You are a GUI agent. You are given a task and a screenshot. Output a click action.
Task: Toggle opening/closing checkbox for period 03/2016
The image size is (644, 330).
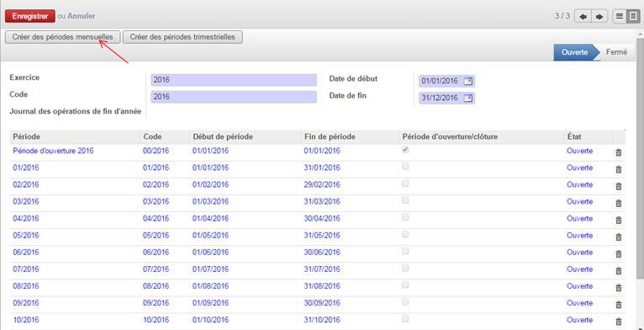coord(405,200)
